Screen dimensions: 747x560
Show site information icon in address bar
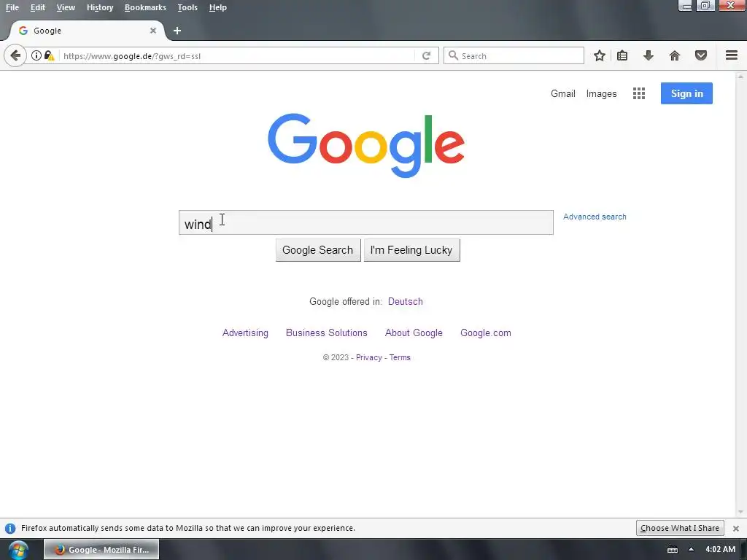point(36,55)
